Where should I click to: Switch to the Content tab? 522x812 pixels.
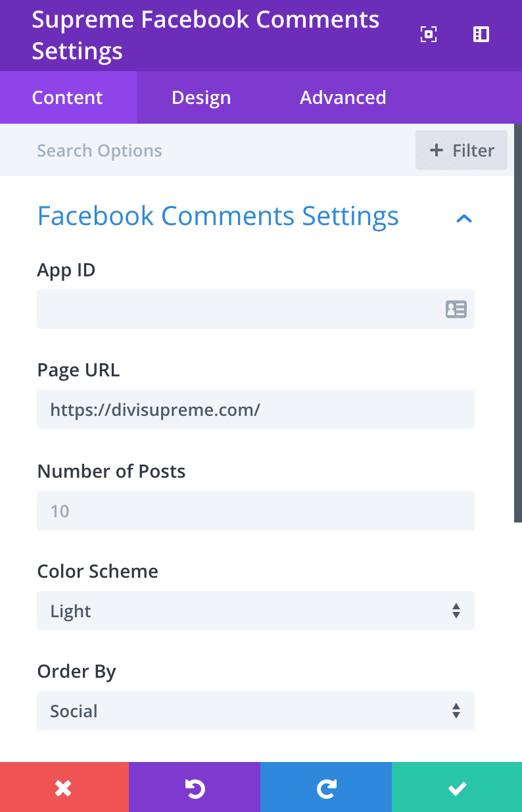coord(68,97)
